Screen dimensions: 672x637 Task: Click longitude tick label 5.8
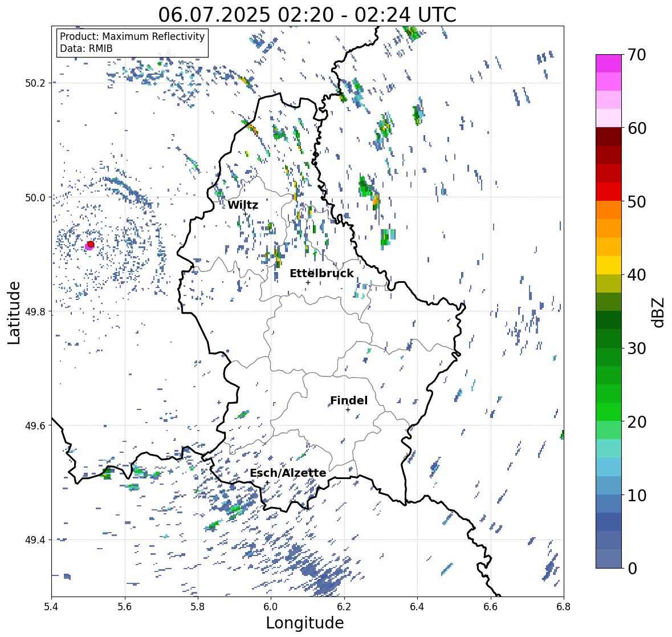[198, 606]
